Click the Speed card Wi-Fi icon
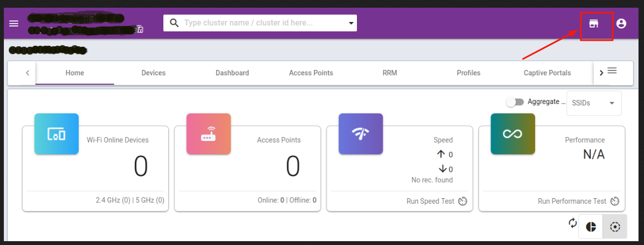The image size is (644, 245). [x=361, y=134]
